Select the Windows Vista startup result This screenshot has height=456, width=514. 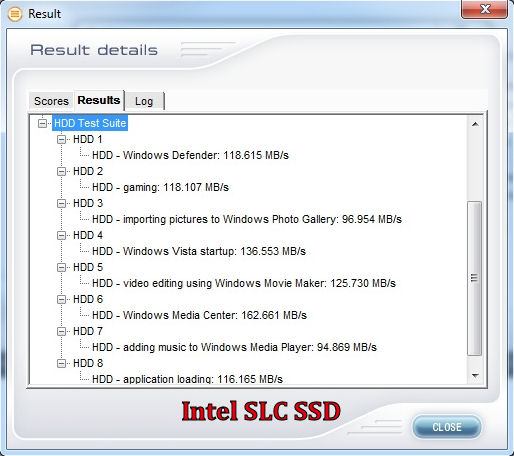[x=199, y=251]
